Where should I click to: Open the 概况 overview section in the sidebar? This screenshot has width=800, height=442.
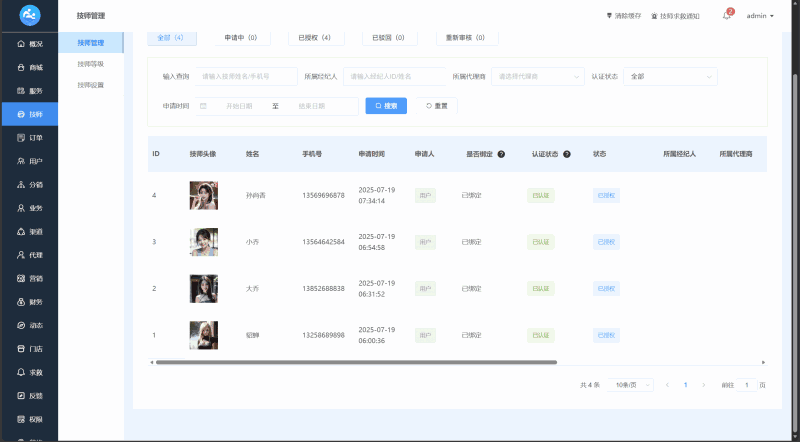(x=30, y=44)
